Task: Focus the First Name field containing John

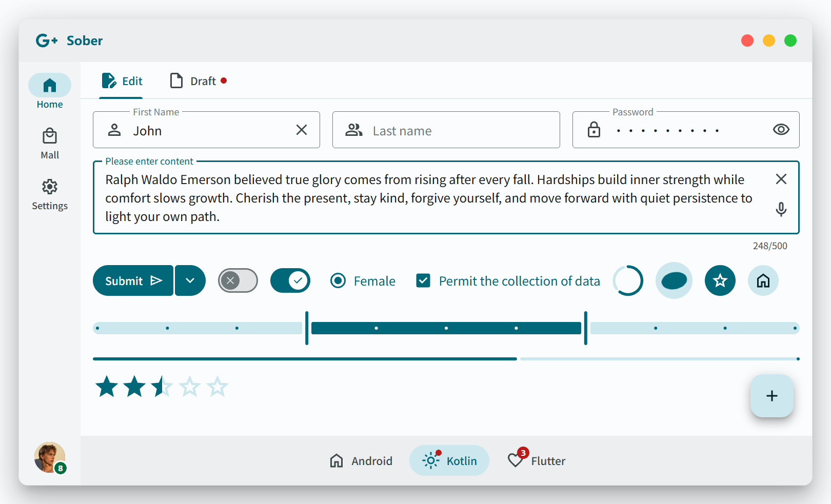Action: point(206,130)
